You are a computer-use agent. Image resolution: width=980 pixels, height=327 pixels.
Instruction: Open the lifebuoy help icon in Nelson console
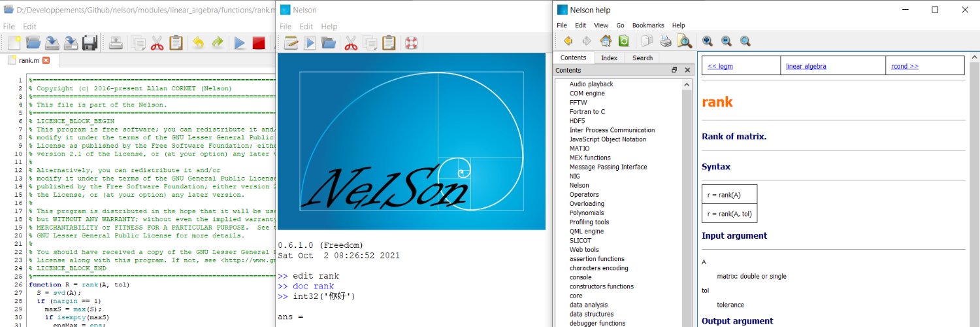[410, 43]
